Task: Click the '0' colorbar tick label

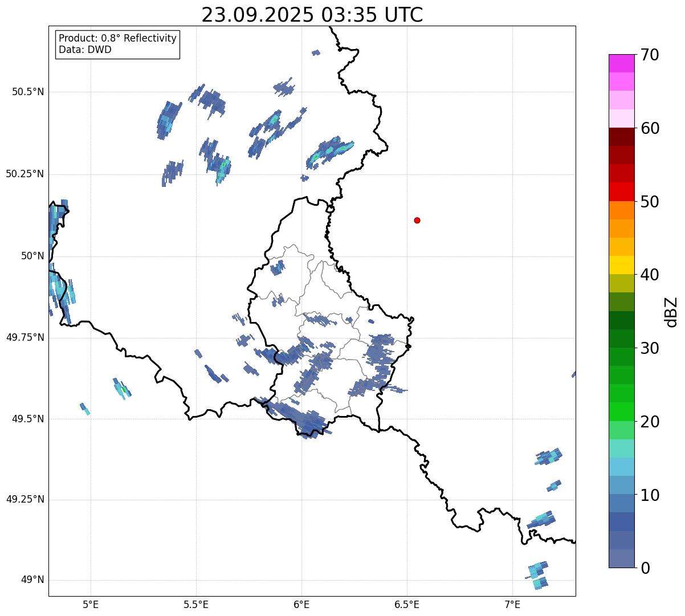Action: tap(645, 568)
